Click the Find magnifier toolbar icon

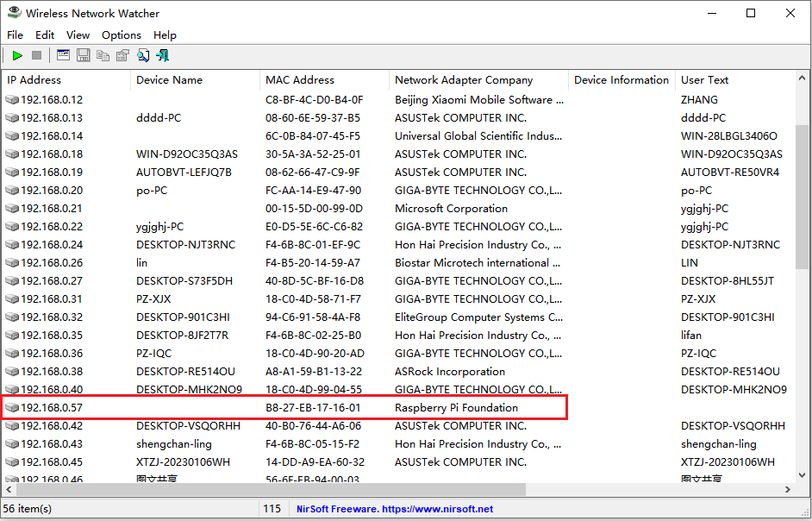click(143, 55)
